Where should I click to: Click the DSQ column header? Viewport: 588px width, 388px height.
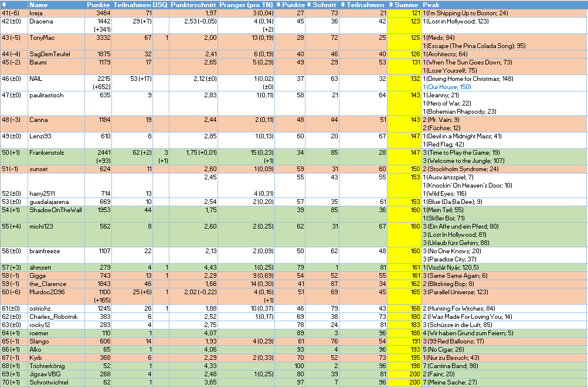pyautogui.click(x=161, y=5)
